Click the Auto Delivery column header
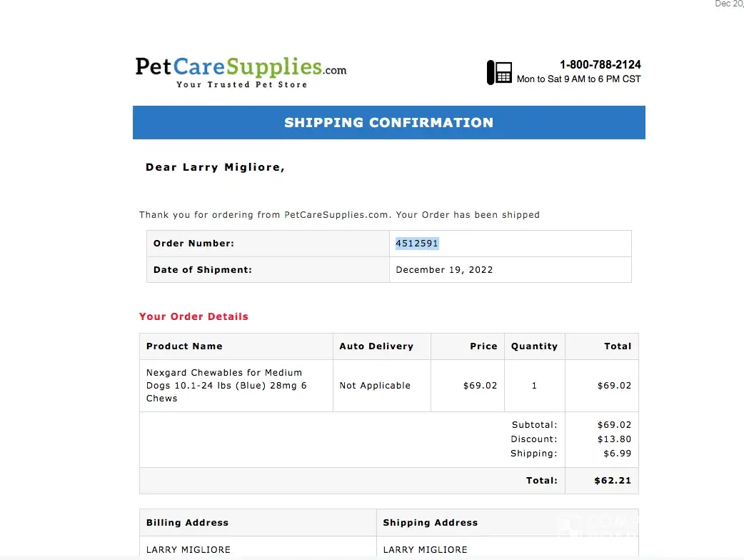This screenshot has width=744, height=560. (x=376, y=346)
